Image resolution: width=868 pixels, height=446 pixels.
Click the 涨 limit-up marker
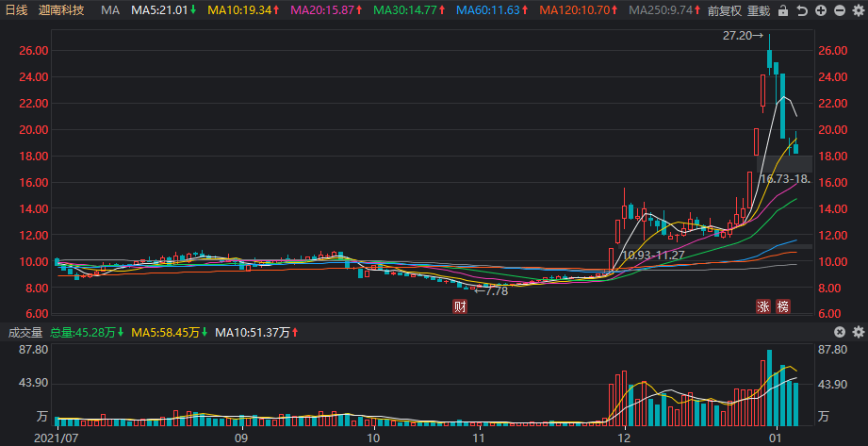[763, 306]
